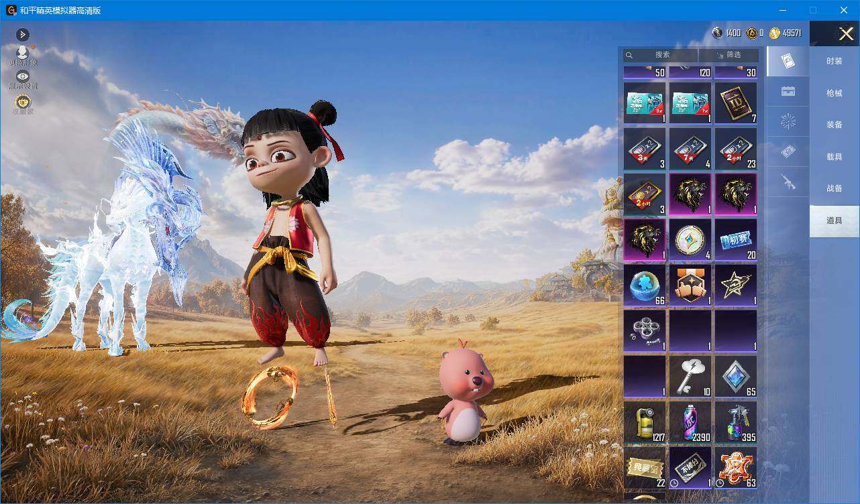
Task: Select the ticket sub-category icon
Action: (x=788, y=152)
